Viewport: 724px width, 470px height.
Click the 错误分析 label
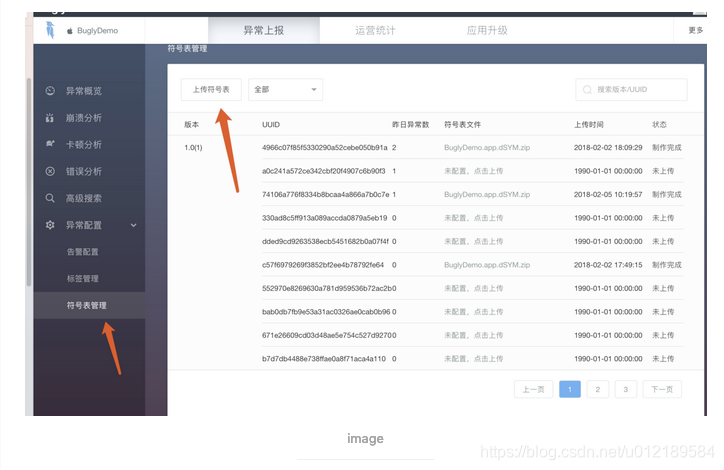84,171
